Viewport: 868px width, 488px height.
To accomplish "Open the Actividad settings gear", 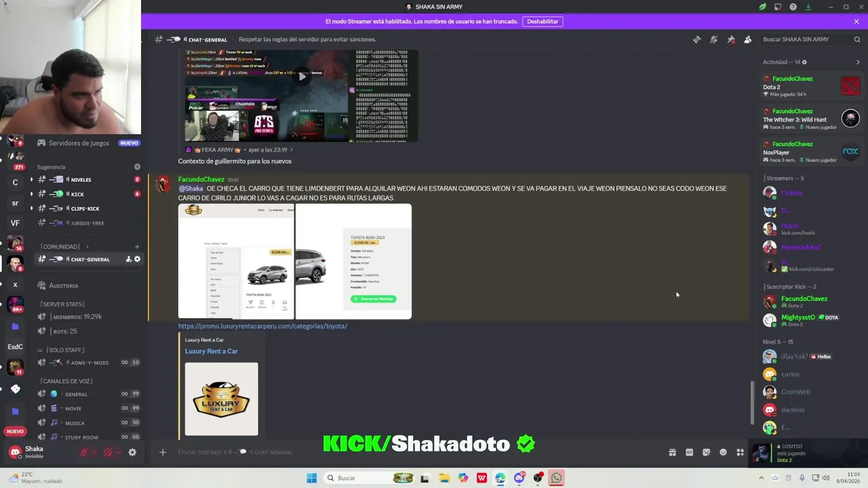I will (804, 62).
